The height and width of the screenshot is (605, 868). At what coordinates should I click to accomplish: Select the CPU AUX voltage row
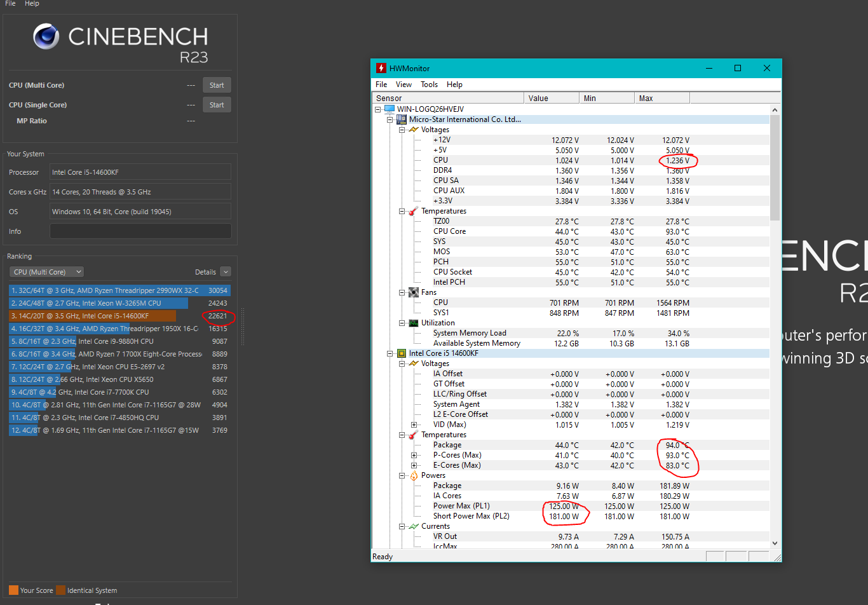[x=571, y=191]
